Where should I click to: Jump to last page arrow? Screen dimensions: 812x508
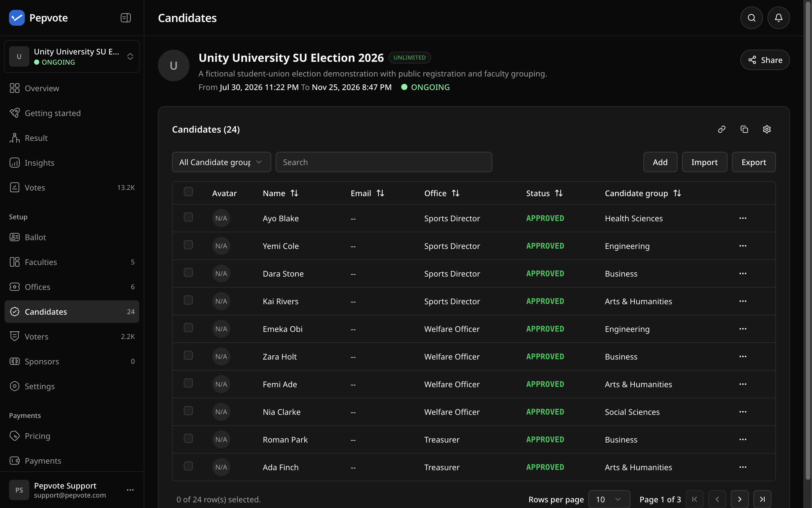pyautogui.click(x=762, y=499)
